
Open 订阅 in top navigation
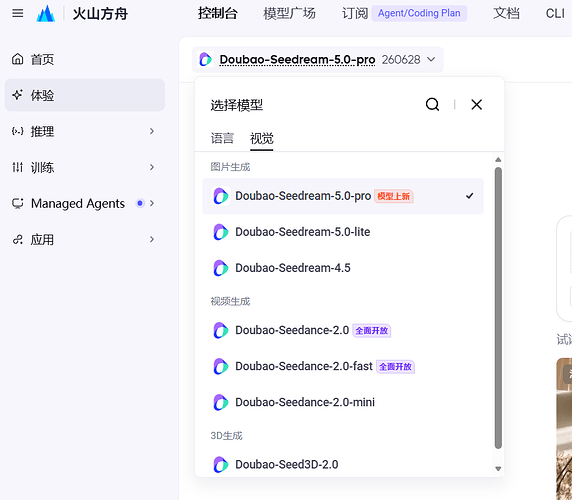pyautogui.click(x=355, y=13)
